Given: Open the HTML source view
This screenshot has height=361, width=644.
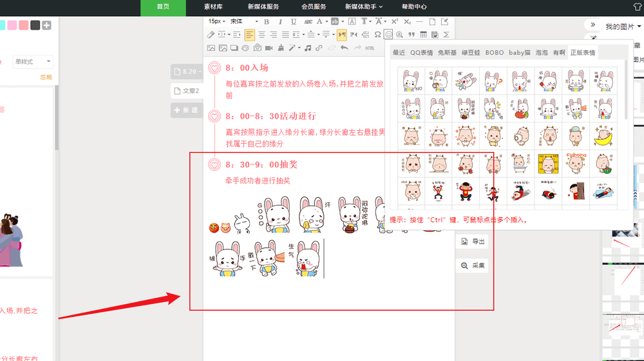Looking at the screenshot, I should (x=370, y=48).
